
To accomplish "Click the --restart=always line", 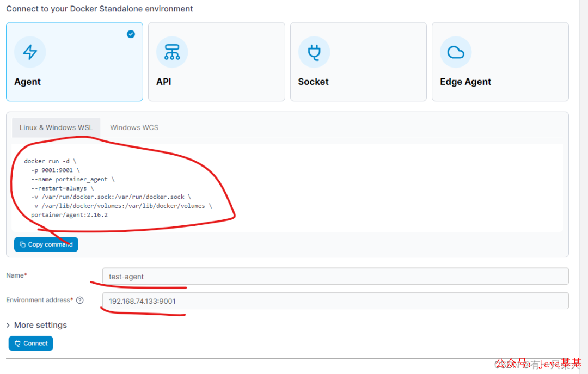I will coord(62,188).
